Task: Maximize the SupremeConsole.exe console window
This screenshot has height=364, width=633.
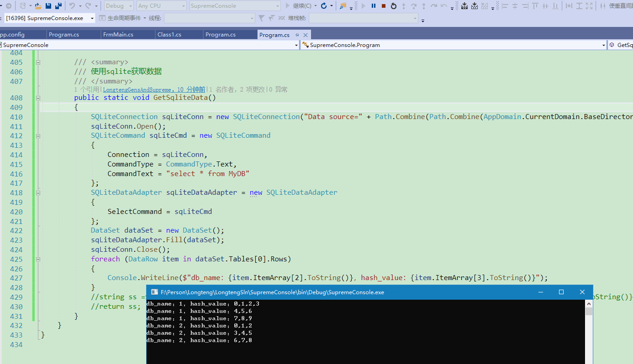Action: coord(561,292)
